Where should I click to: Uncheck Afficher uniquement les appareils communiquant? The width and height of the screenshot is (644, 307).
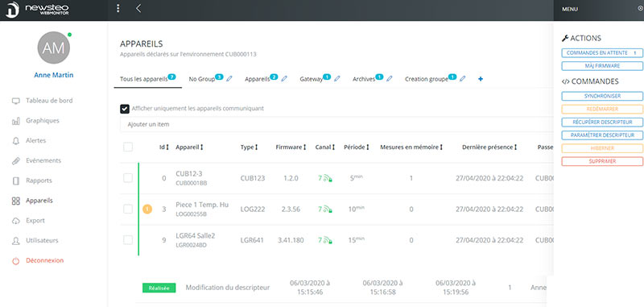125,109
